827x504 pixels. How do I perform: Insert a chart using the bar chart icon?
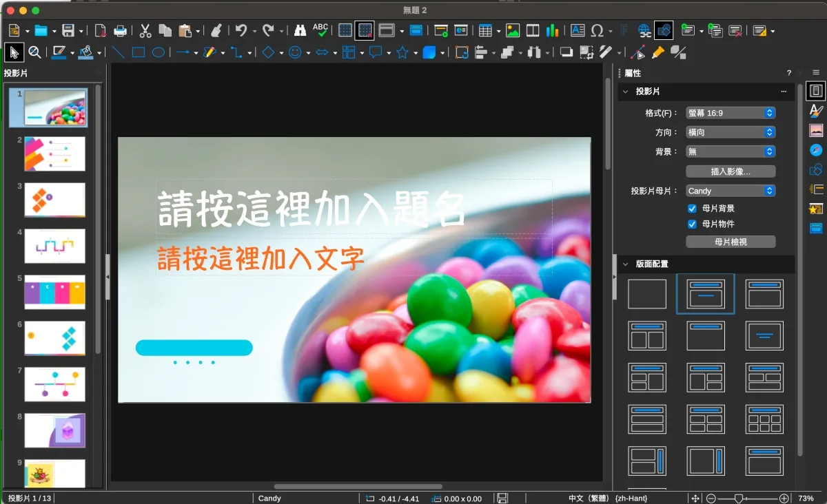(552, 30)
